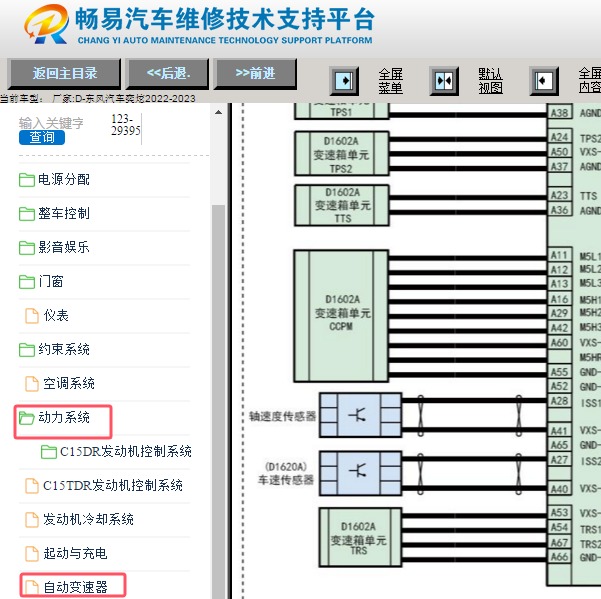
Task: Click connector pin A24
Action: click(x=559, y=137)
